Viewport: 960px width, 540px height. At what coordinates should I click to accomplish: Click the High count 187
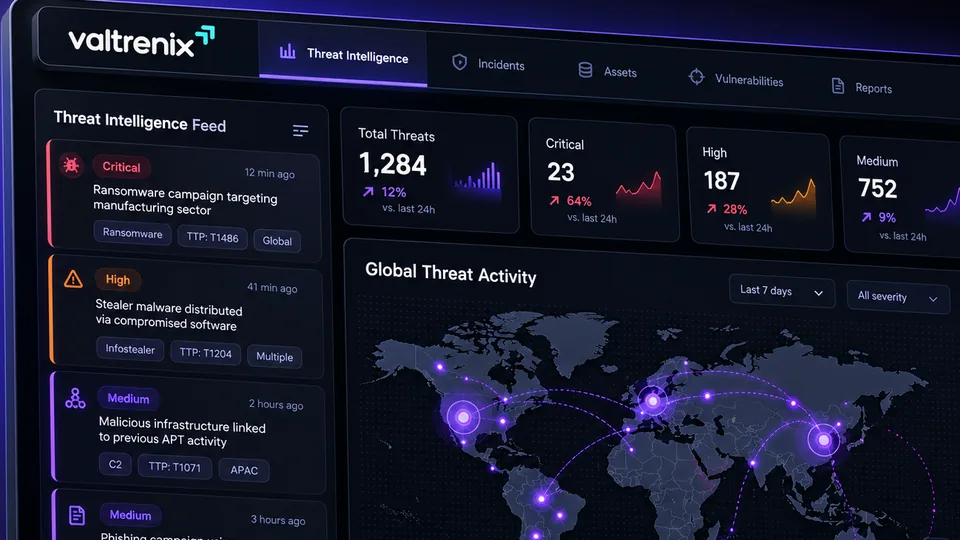coord(722,181)
